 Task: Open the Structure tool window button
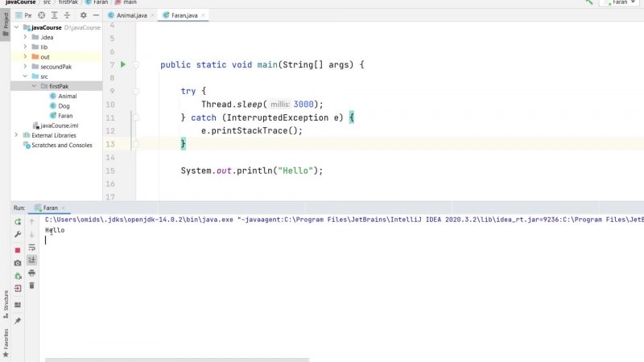6,302
